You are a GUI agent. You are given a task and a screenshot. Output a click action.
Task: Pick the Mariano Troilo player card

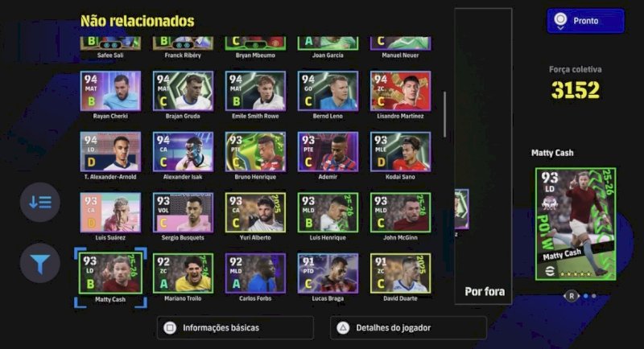pyautogui.click(x=183, y=273)
